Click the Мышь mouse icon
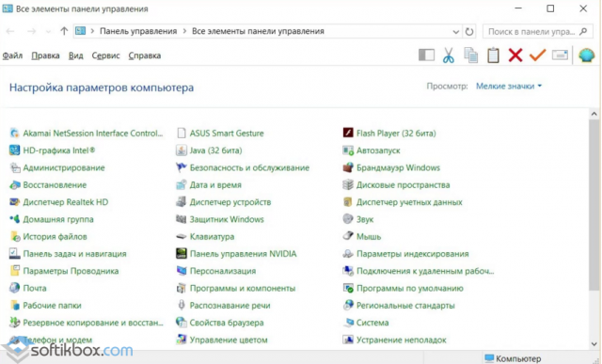The image size is (602, 364). 348,236
